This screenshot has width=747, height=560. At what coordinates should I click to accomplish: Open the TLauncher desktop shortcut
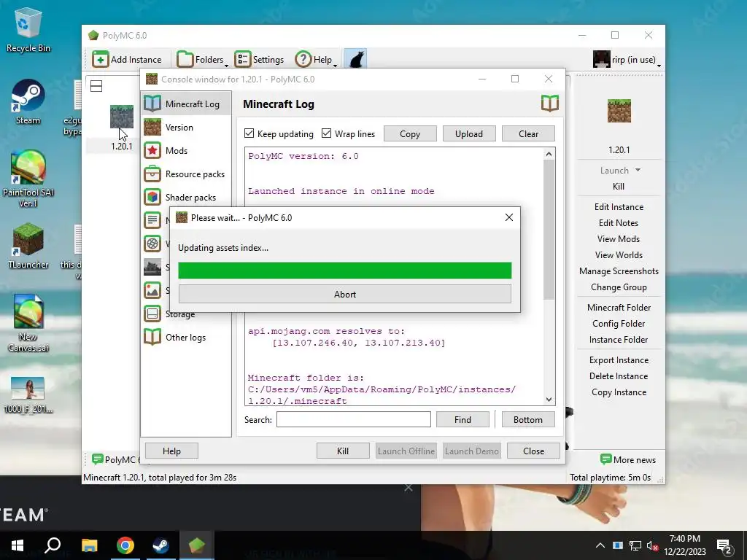click(x=28, y=247)
